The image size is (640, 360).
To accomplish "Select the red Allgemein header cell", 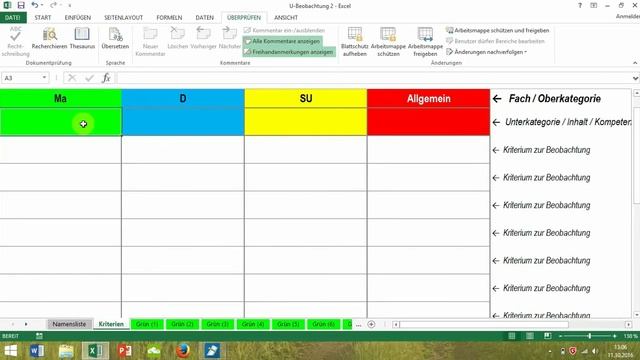I will (x=429, y=98).
